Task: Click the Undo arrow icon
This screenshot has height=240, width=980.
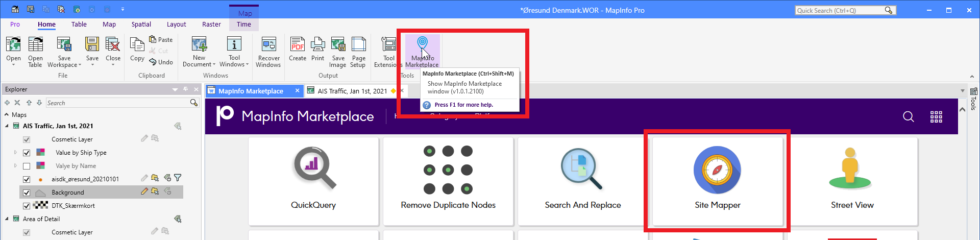Action: click(153, 62)
